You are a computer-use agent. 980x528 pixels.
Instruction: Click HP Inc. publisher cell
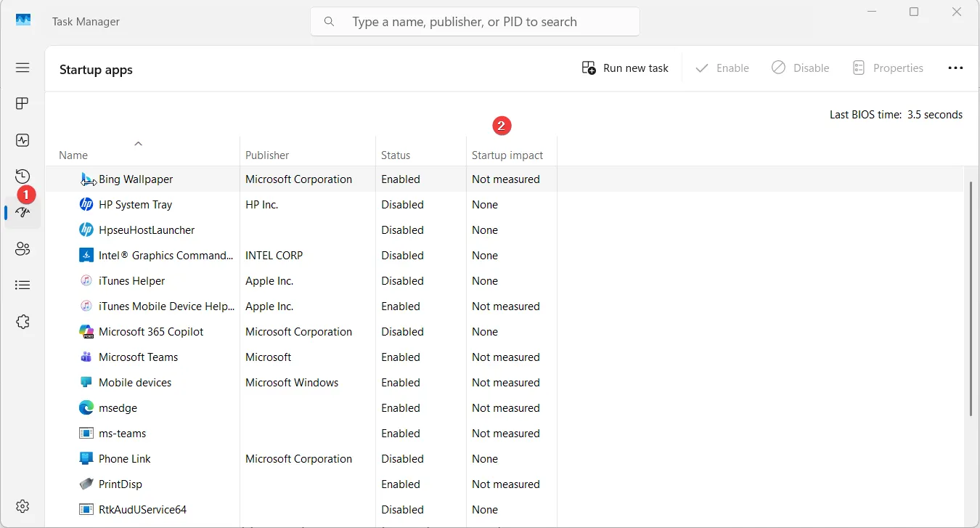point(262,205)
